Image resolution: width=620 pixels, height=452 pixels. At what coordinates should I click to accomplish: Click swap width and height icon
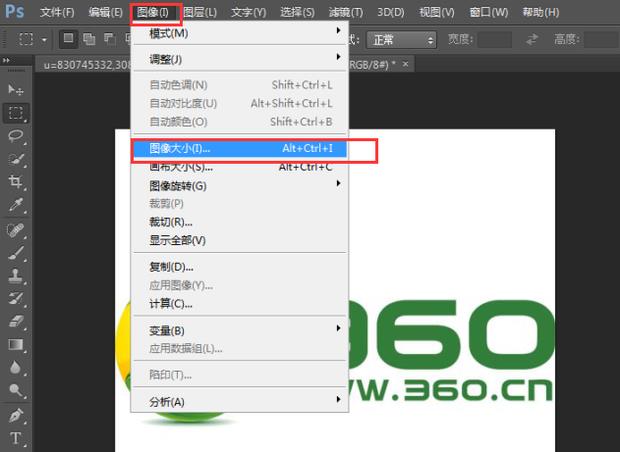[x=532, y=39]
